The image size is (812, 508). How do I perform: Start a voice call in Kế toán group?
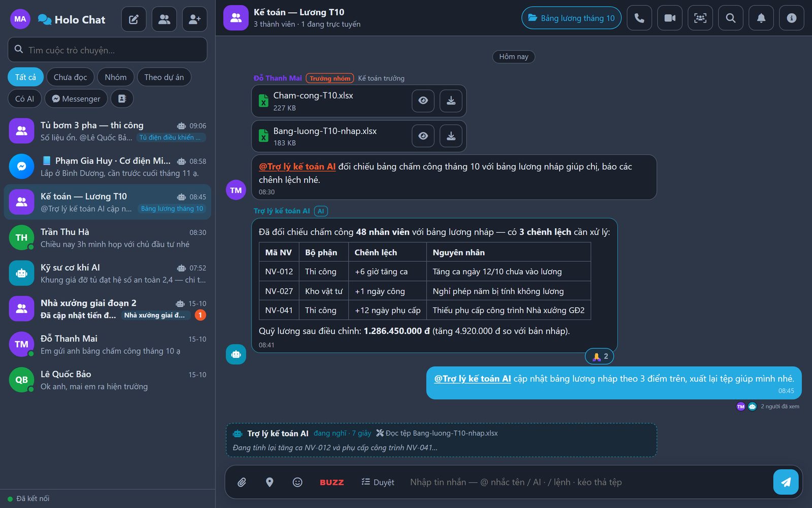tap(639, 18)
